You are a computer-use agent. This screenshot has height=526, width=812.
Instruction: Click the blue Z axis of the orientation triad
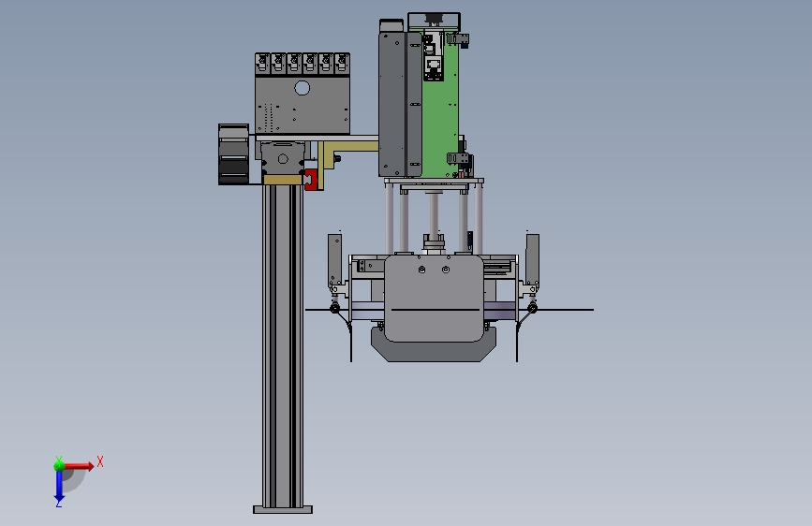coord(59,487)
